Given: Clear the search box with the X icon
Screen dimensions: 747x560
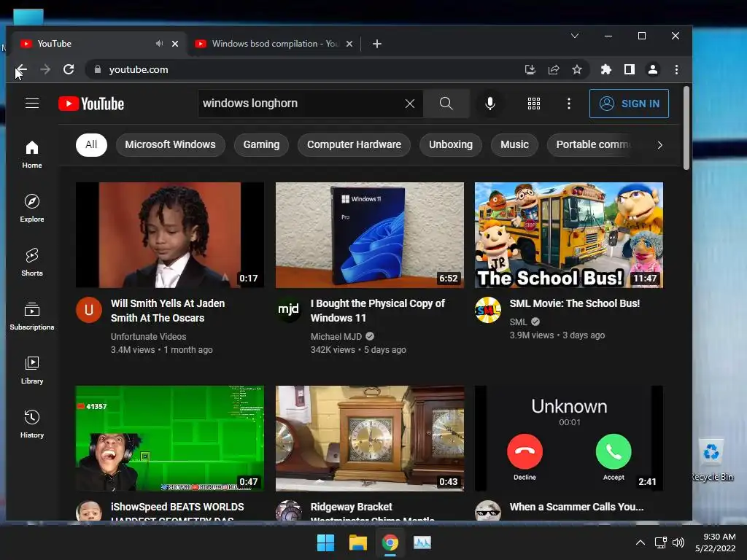Looking at the screenshot, I should click(x=410, y=104).
